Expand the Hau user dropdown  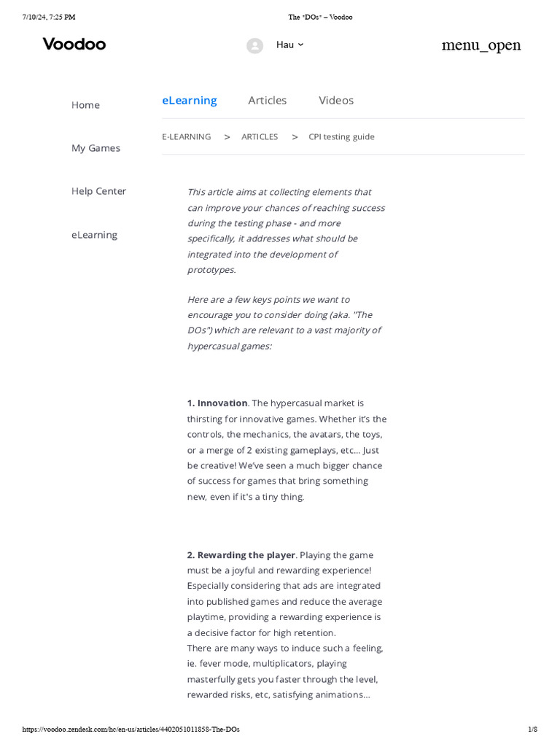pyautogui.click(x=284, y=45)
